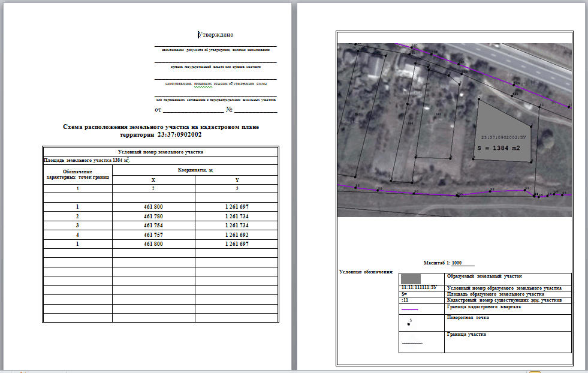This screenshot has height=373, width=588.
Task: Click the X value 461 757
Action: (x=153, y=235)
